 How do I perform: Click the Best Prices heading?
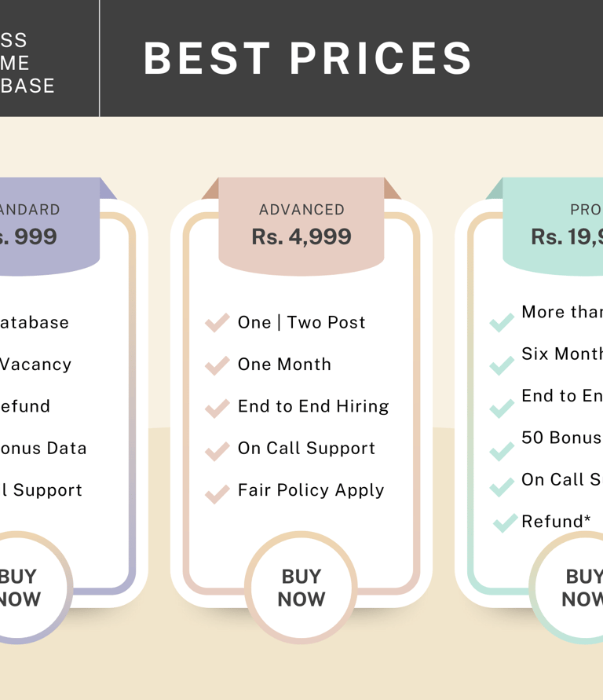pos(308,58)
